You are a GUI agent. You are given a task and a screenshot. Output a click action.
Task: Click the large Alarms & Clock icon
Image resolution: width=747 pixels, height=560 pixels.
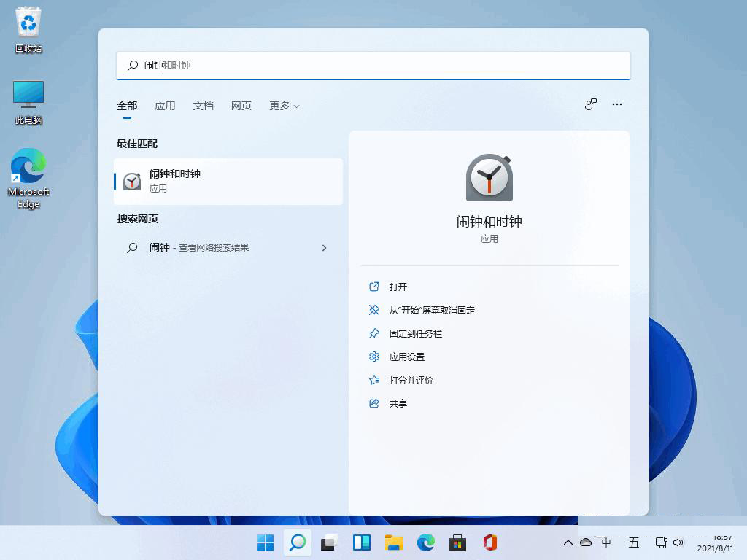coord(489,177)
